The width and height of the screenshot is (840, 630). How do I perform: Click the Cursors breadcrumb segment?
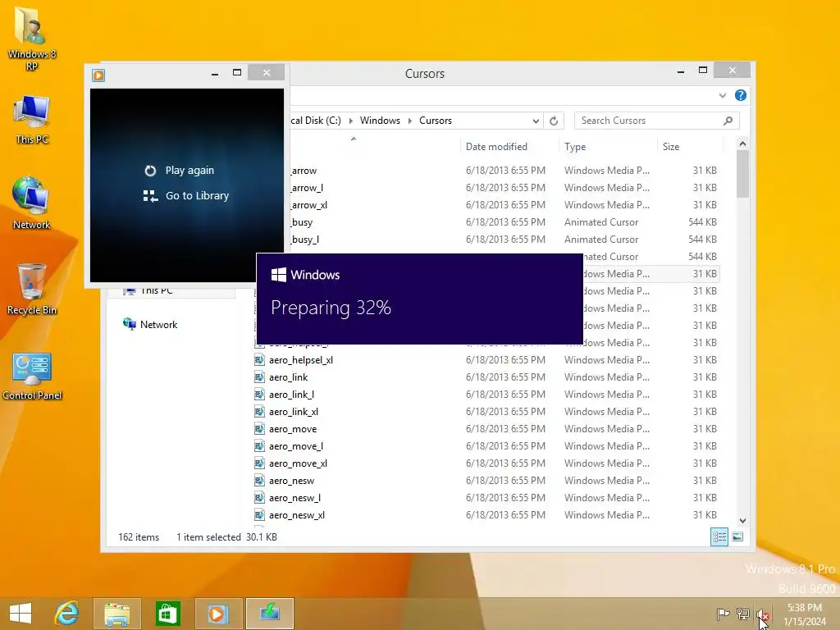(x=436, y=121)
